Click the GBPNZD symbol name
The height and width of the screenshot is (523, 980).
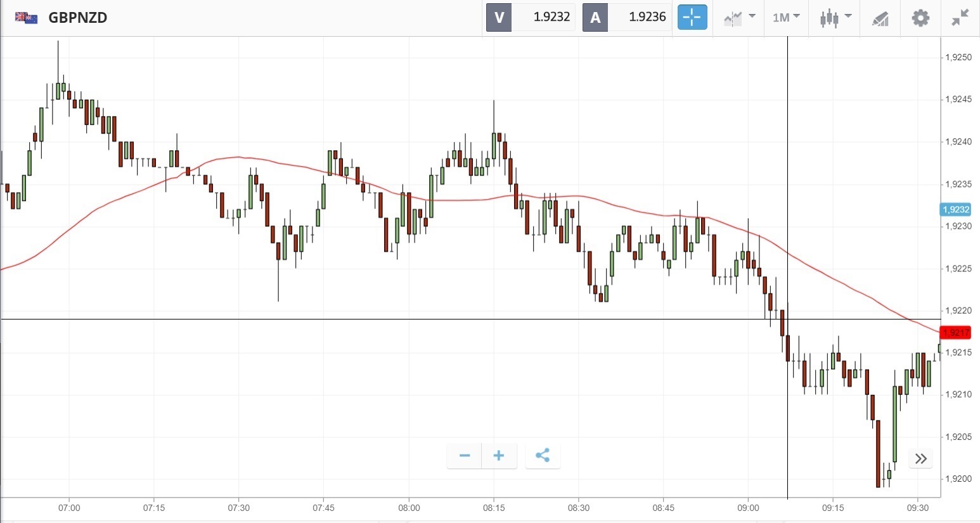click(x=78, y=18)
